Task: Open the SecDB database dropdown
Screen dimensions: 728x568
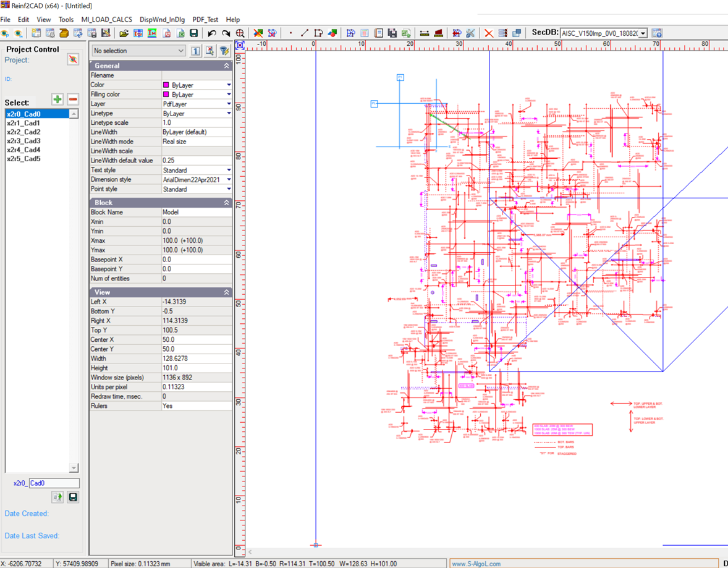Action: [641, 33]
